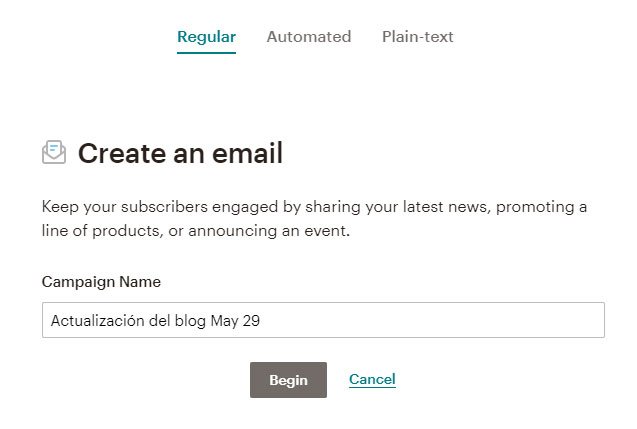Choose the Automated email type

(x=309, y=37)
